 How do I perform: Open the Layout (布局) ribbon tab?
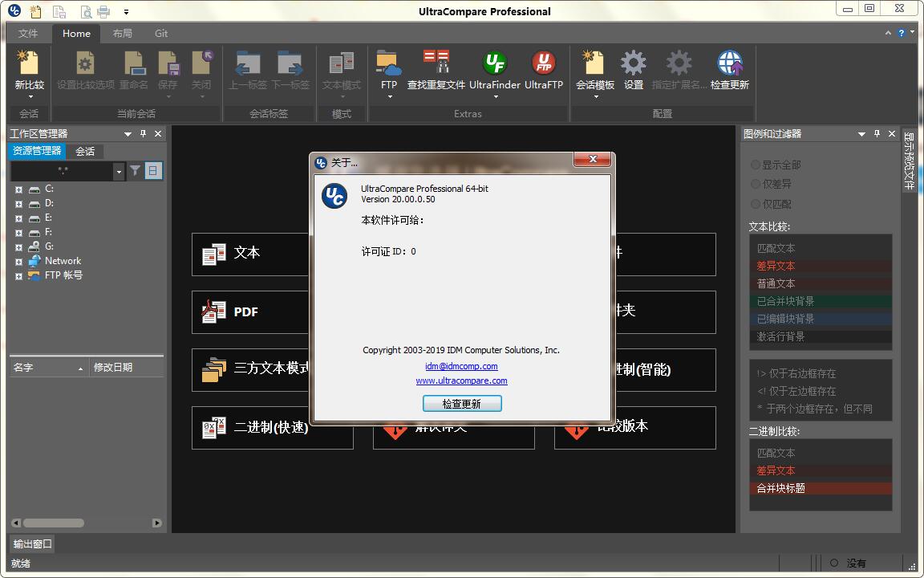click(122, 33)
